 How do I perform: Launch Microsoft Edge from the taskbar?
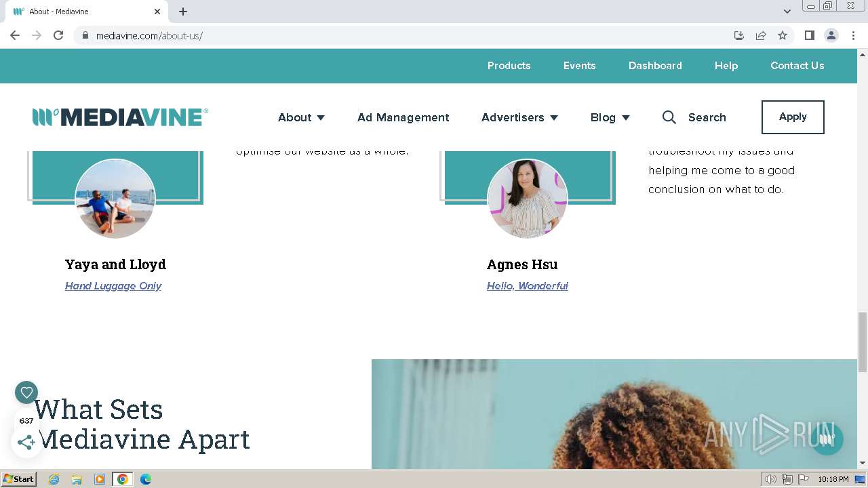point(145,479)
